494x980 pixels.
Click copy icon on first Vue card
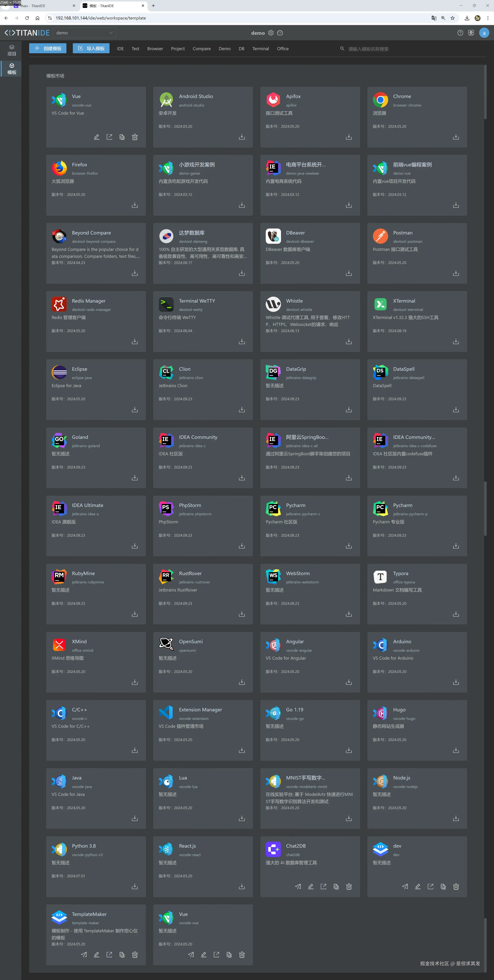click(122, 137)
